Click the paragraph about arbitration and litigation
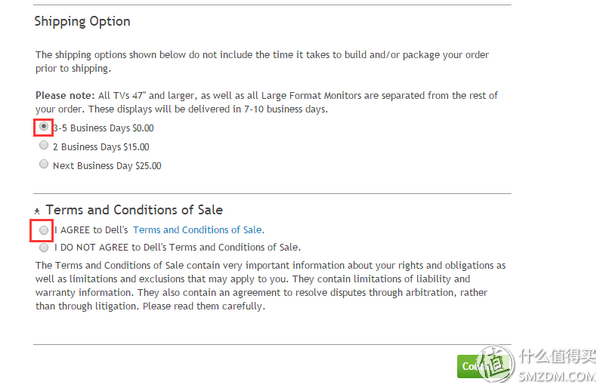Image resolution: width=600 pixels, height=388 pixels. [x=271, y=286]
